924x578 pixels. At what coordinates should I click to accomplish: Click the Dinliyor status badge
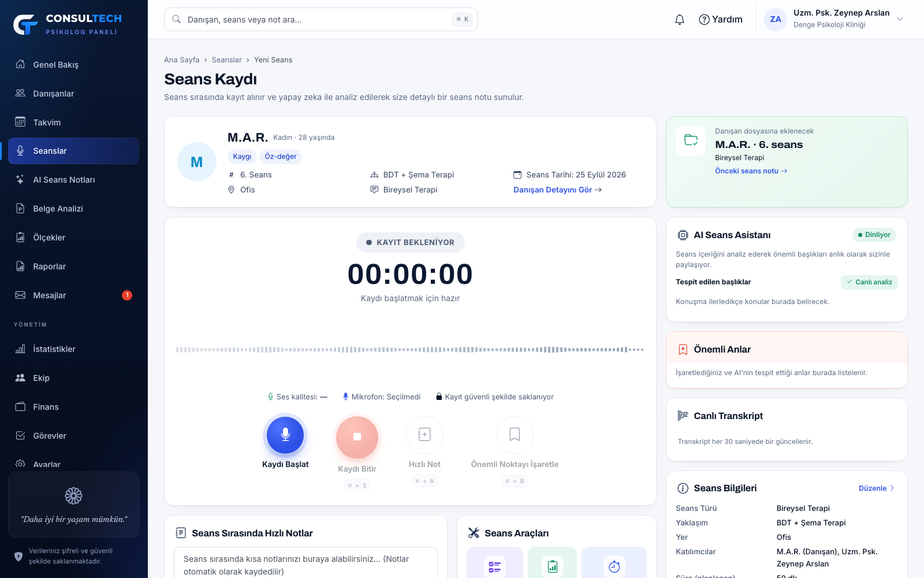pyautogui.click(x=874, y=235)
